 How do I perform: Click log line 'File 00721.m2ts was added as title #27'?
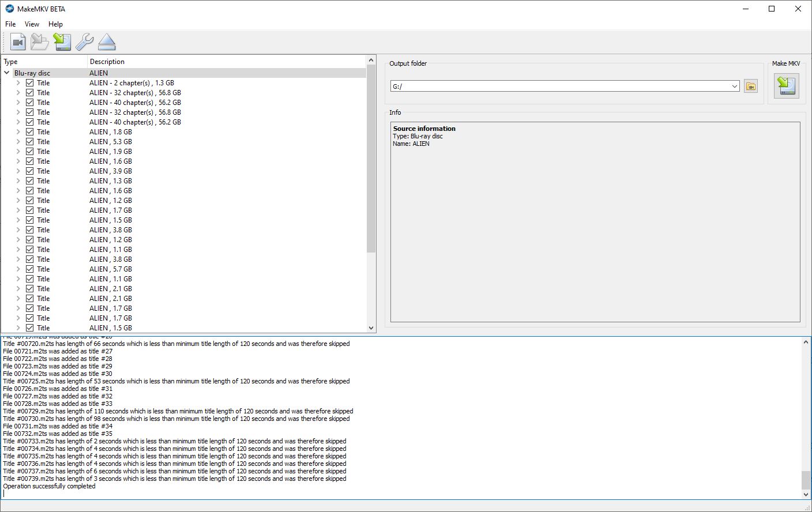click(x=58, y=352)
